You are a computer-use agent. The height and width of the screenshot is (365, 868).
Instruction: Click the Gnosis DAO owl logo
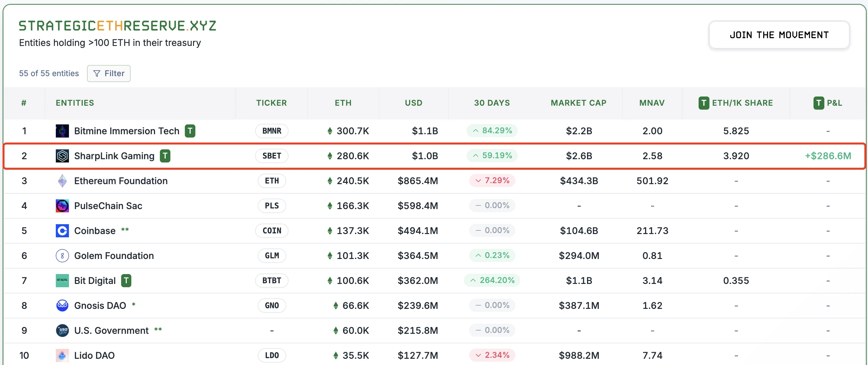coord(62,305)
